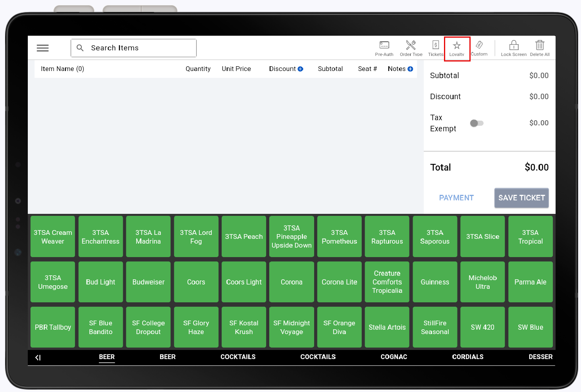The height and width of the screenshot is (392, 581).
Task: Select the second COCKTAILS category tab
Action: pyautogui.click(x=318, y=357)
